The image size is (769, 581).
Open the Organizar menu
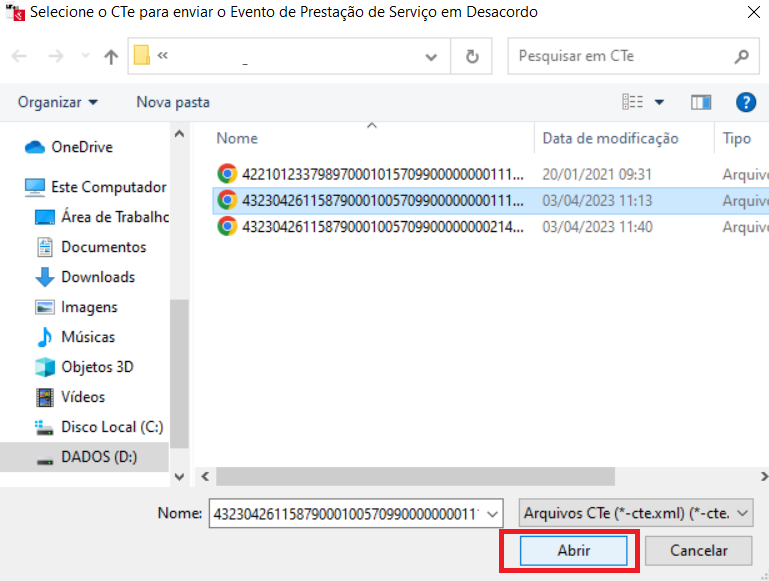pyautogui.click(x=58, y=102)
